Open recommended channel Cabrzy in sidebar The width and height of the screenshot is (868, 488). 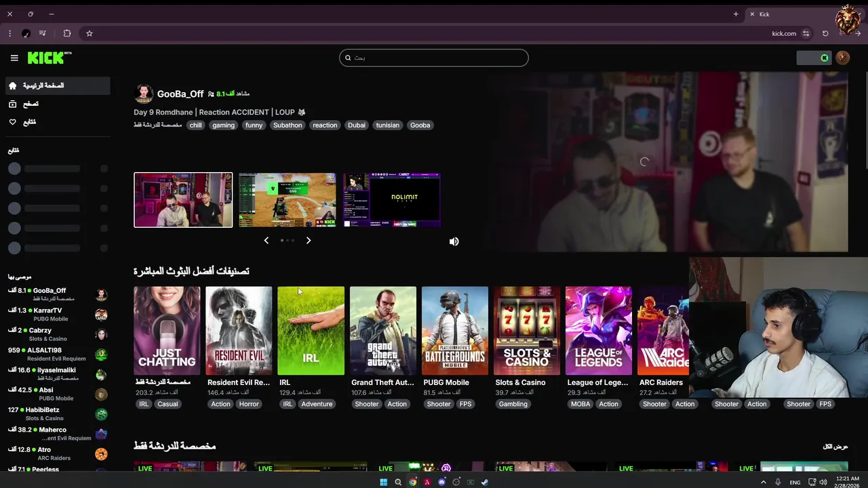(58, 334)
